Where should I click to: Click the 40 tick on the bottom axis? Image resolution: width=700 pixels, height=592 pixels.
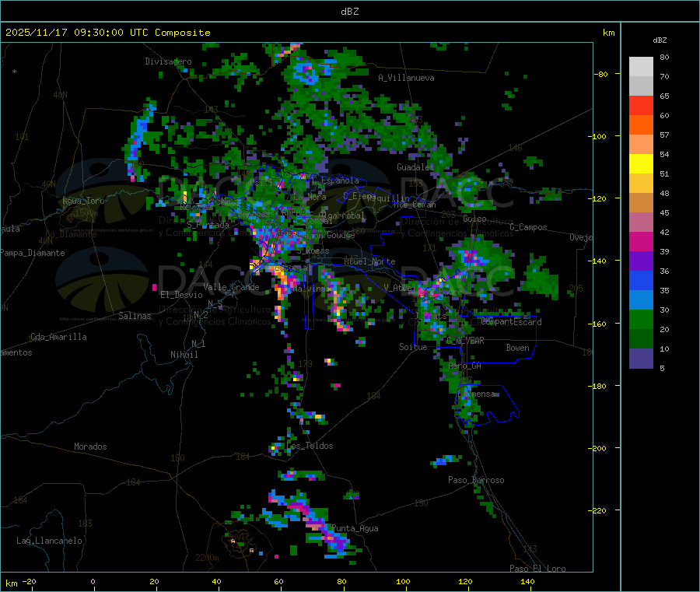click(x=216, y=581)
